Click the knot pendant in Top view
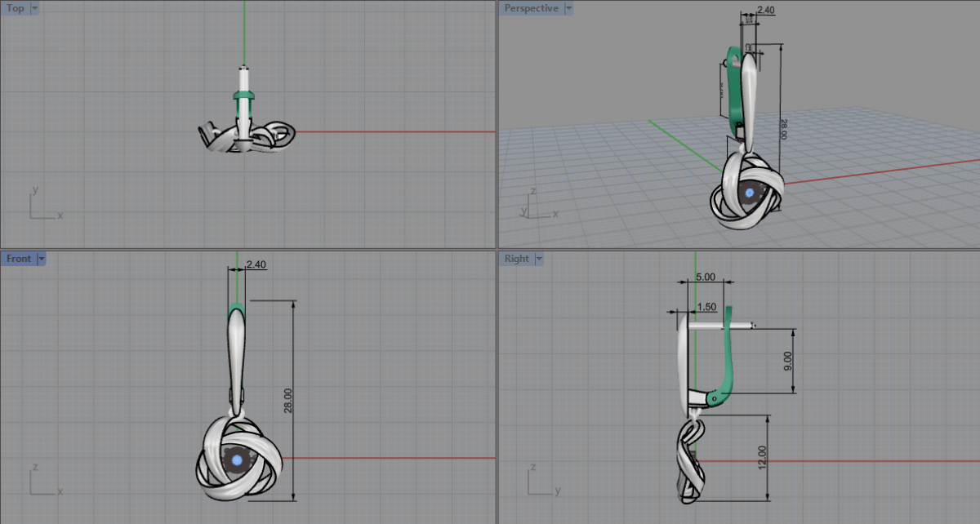The image size is (980, 524). [x=245, y=139]
